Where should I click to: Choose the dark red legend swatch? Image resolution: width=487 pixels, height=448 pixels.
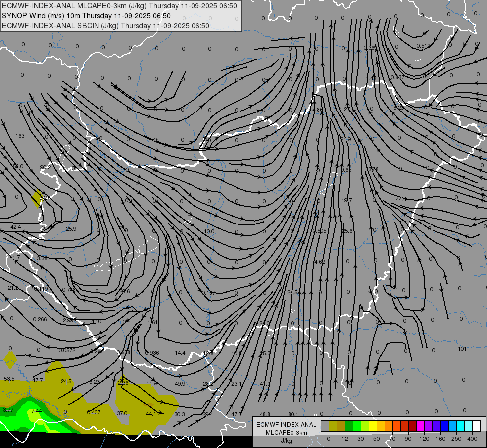pyautogui.click(x=412, y=426)
